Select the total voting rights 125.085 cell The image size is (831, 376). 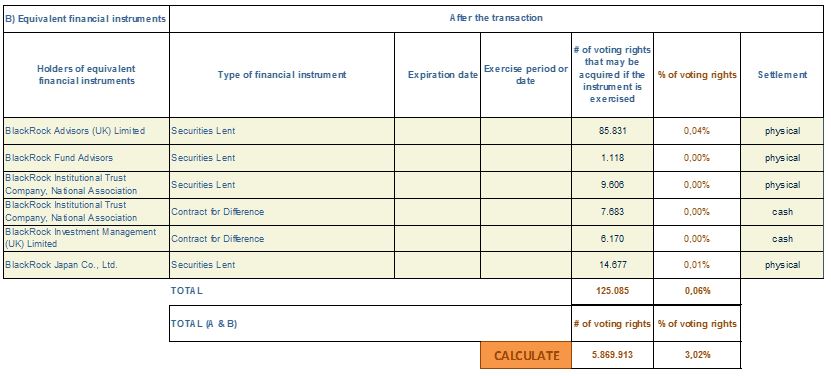(612, 291)
